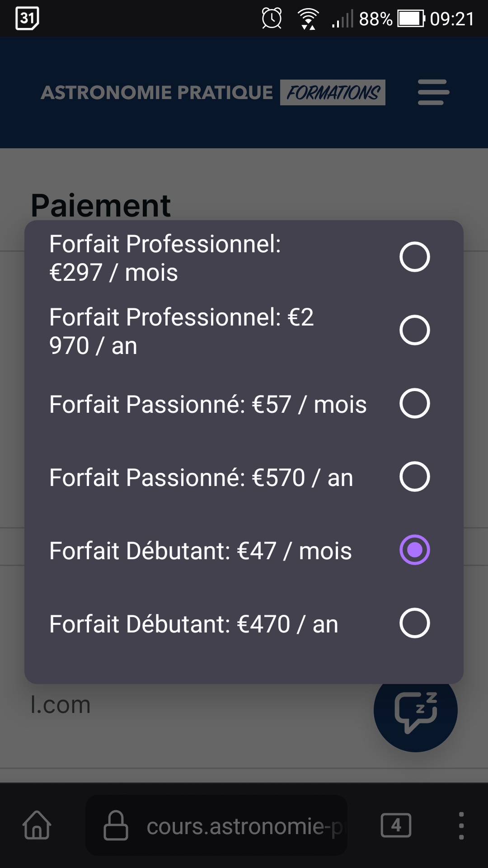Pick Forfait Passionné €570 / an radio button

tap(414, 477)
